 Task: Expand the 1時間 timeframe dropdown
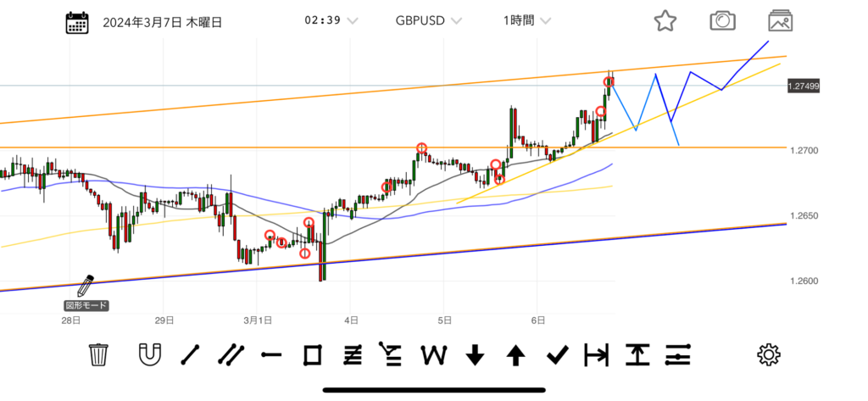[526, 20]
